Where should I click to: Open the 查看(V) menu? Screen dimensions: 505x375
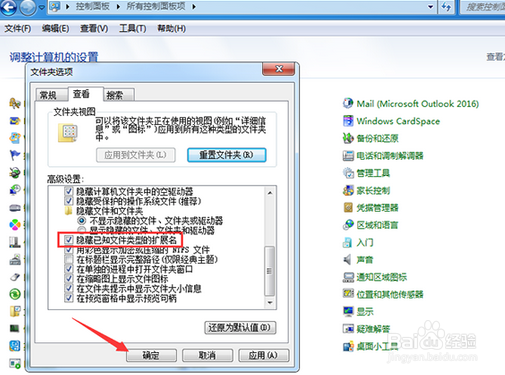(94, 29)
